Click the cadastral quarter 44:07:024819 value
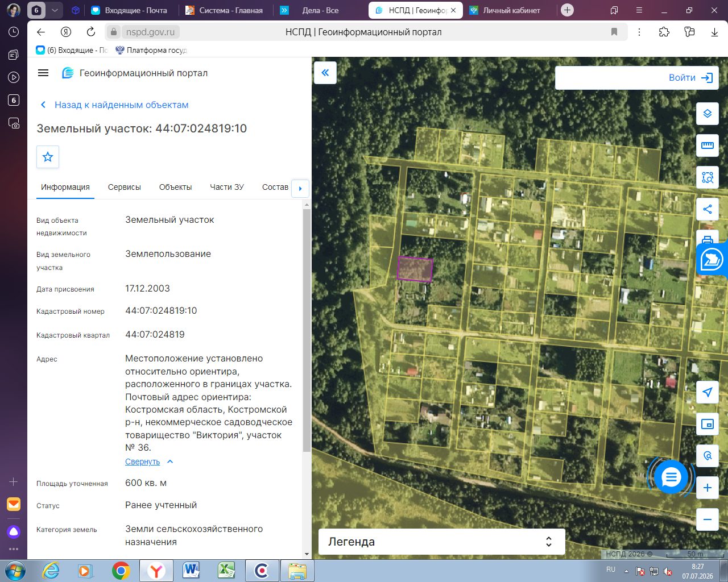728x582 pixels. point(155,334)
